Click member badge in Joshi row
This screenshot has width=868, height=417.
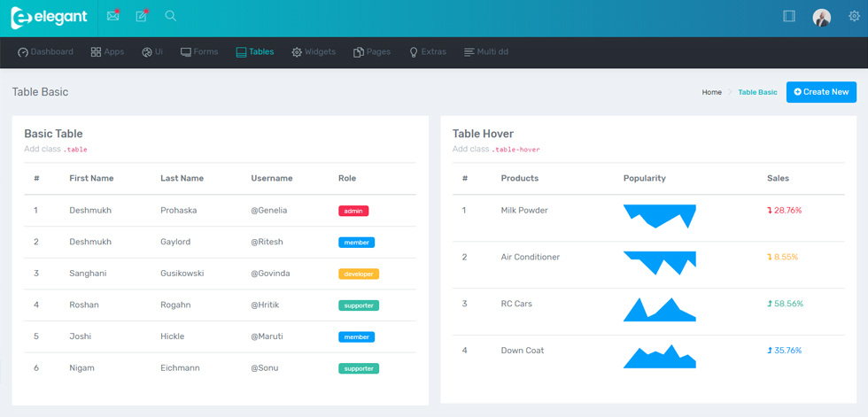(x=356, y=336)
